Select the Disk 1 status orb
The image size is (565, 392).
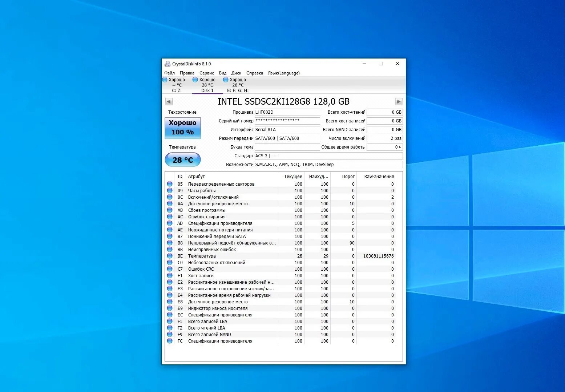coord(195,80)
